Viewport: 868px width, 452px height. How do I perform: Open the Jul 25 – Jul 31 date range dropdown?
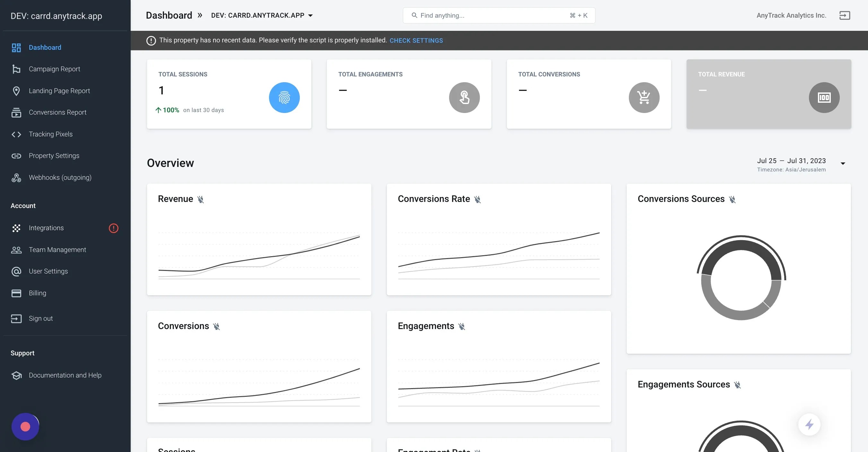[x=802, y=164]
